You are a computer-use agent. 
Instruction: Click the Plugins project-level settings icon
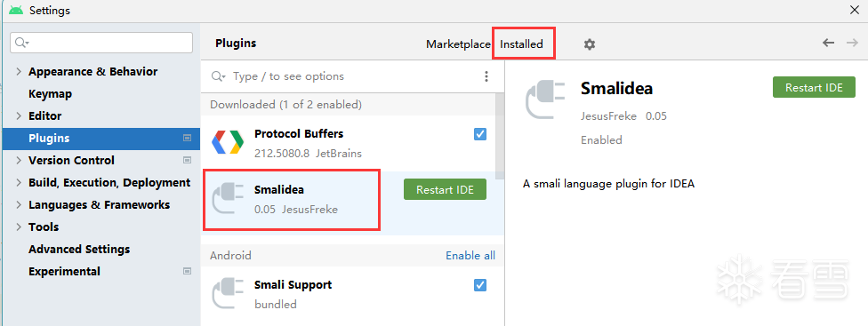(x=187, y=139)
